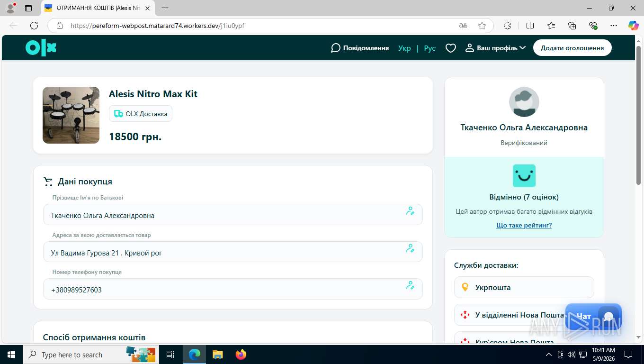Click the Укрпошта location pin icon
This screenshot has width=644, height=364.
point(465,287)
